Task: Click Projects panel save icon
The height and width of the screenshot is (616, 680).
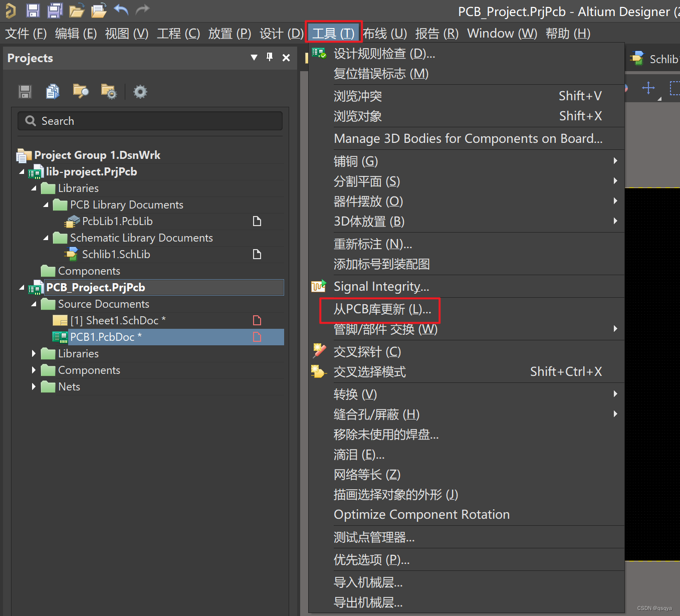Action: coord(25,92)
